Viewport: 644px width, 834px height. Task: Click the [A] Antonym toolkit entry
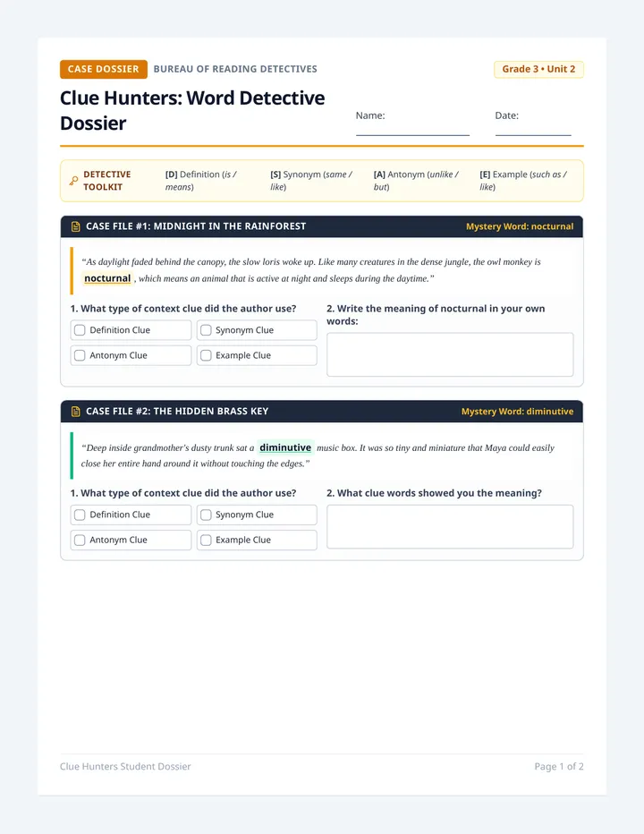(416, 181)
